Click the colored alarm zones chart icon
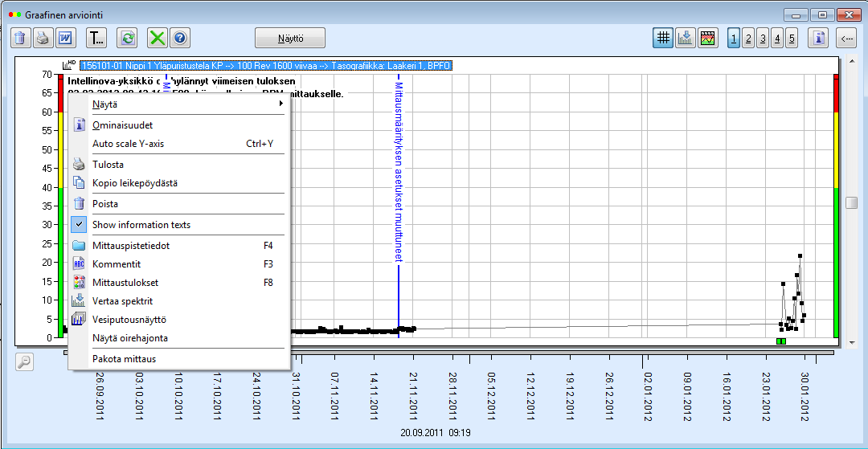Screen dimensions: 868x449 tap(707, 39)
